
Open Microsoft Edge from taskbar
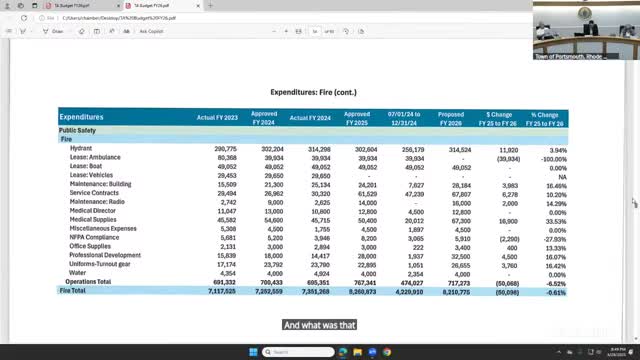pyautogui.click(x=343, y=352)
